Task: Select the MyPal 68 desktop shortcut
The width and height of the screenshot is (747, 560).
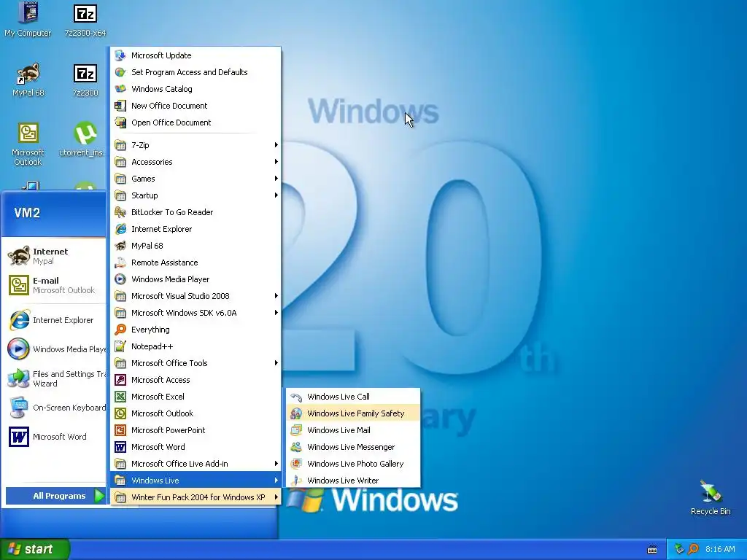Action: (28, 79)
